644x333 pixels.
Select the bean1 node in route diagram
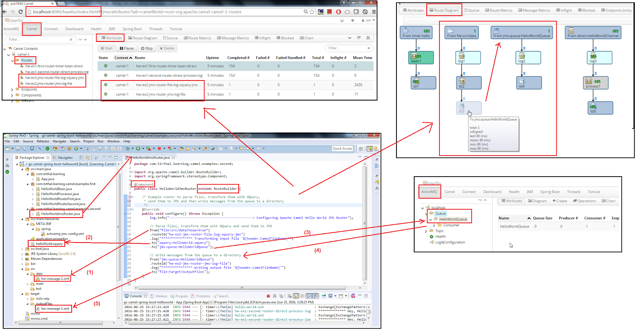421,58
